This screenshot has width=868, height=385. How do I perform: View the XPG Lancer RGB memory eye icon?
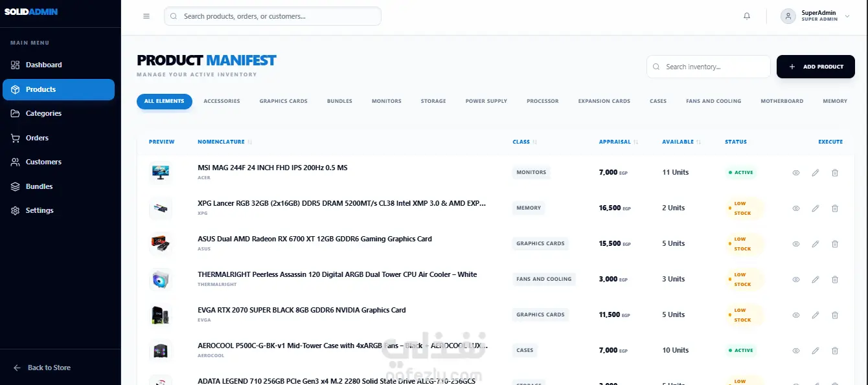tap(796, 208)
